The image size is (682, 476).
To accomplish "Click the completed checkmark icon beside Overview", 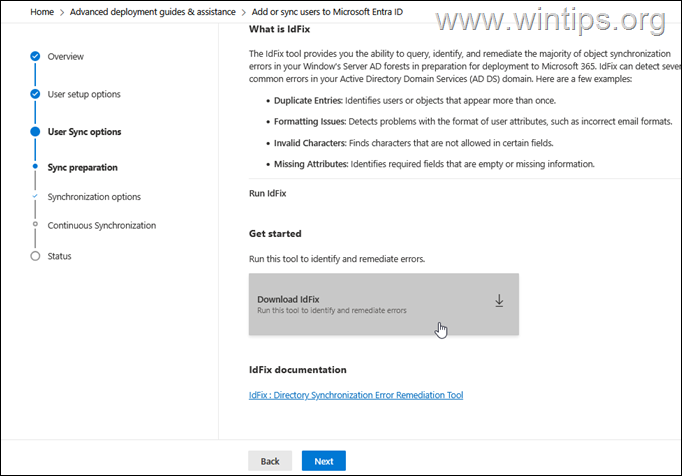I will [35, 56].
